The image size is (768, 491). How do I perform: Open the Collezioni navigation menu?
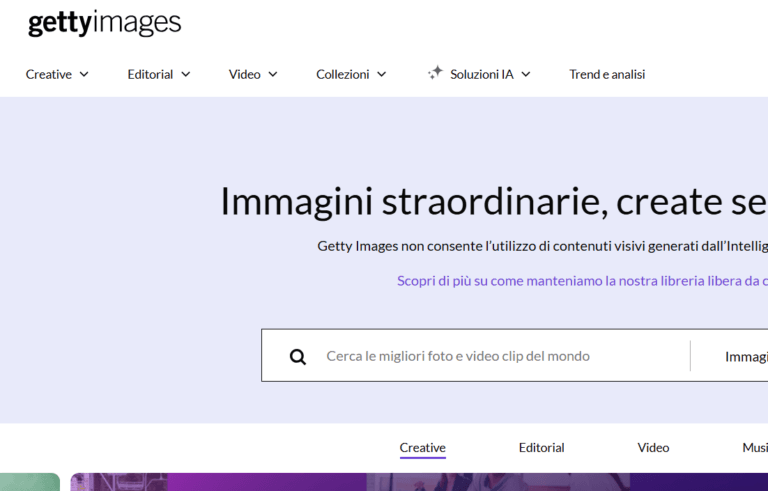click(351, 74)
